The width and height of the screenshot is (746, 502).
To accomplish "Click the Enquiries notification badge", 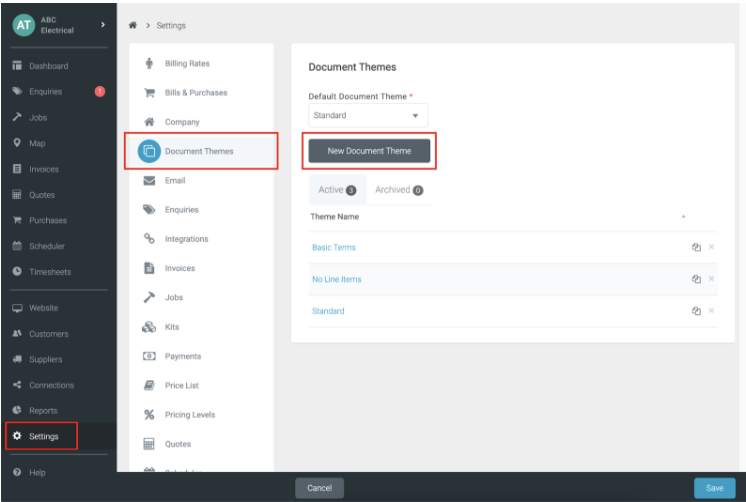I will click(x=100, y=91).
